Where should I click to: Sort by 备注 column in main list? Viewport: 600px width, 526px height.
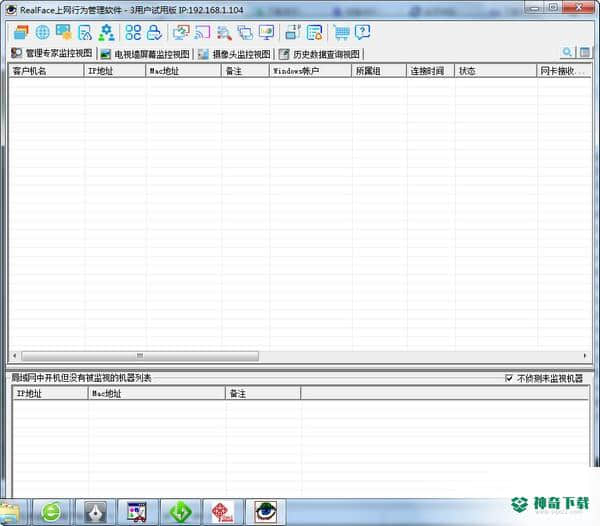coord(245,71)
